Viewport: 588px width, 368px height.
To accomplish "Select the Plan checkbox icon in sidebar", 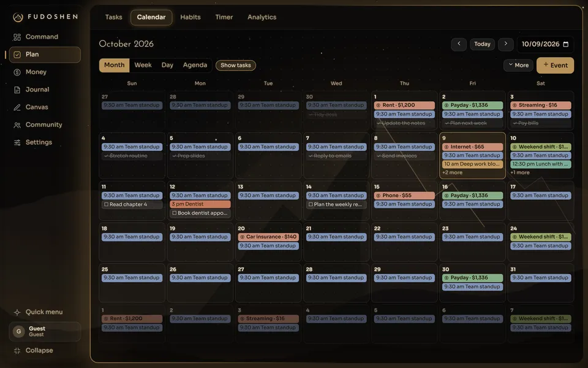I will click(x=17, y=55).
